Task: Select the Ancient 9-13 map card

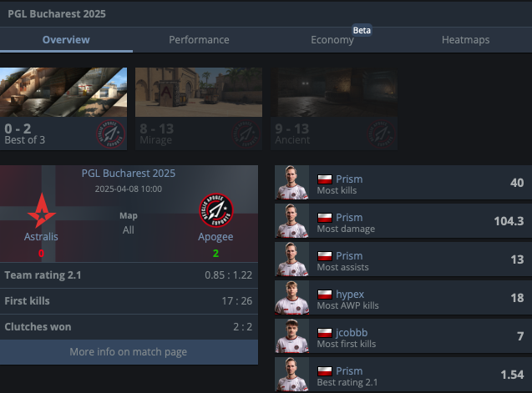Action: click(x=334, y=108)
